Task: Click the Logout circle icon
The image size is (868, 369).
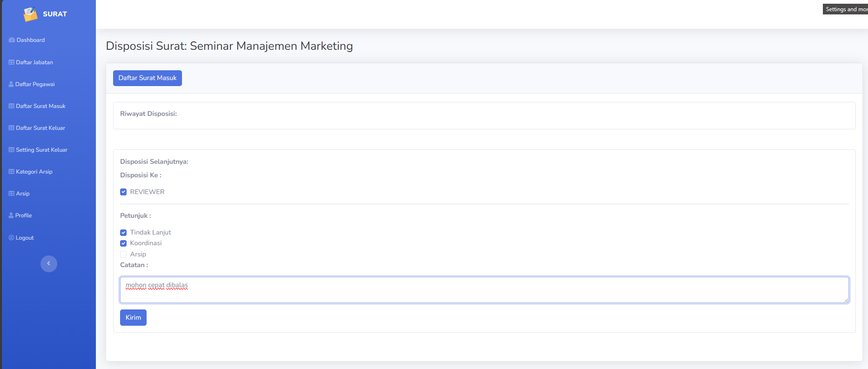Action: [x=12, y=238]
